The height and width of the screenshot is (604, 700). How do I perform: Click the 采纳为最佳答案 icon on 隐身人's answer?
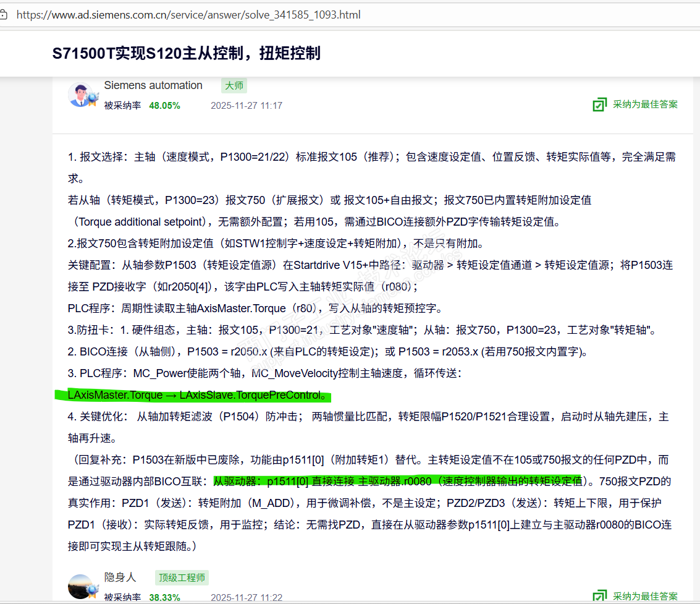[599, 596]
